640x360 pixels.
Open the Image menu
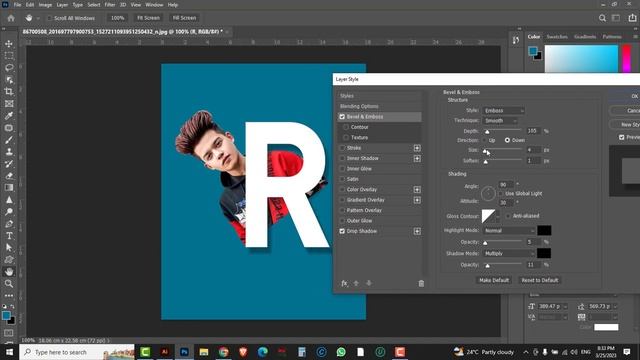45,5
